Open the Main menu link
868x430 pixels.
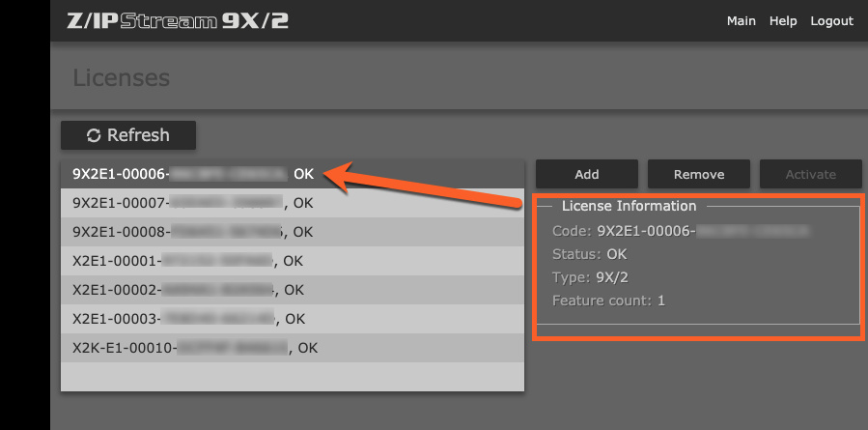tap(741, 21)
